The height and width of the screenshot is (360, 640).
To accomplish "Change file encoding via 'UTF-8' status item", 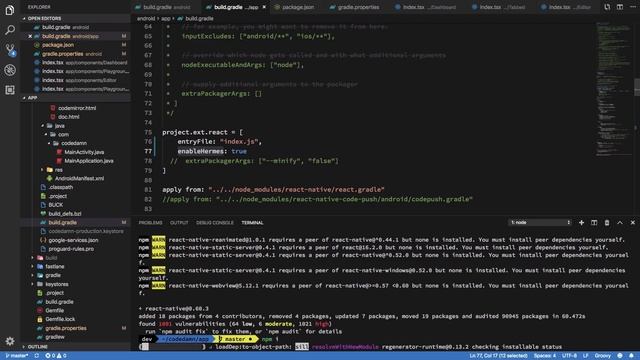I will point(569,356).
